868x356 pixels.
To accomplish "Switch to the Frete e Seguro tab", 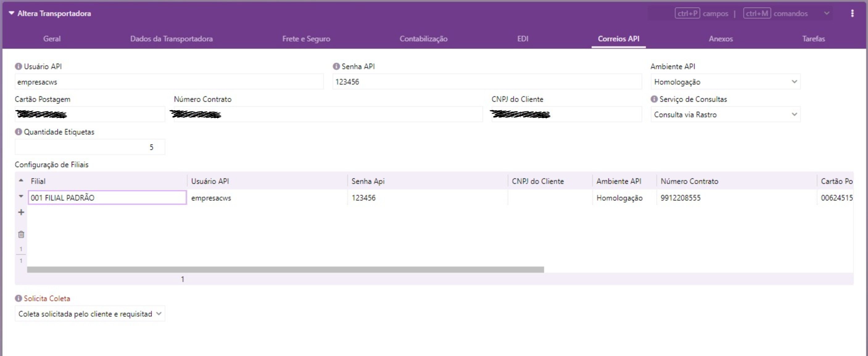I will click(x=306, y=39).
